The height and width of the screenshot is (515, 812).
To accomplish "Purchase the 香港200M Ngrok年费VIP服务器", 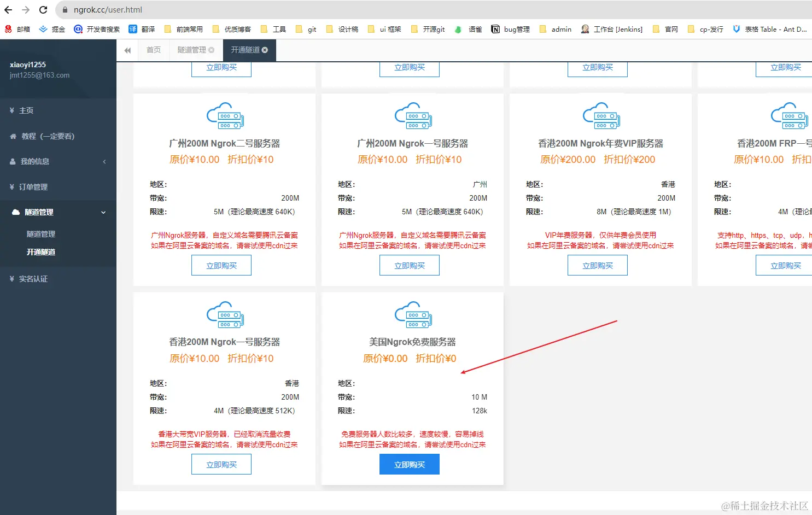I will tap(598, 266).
